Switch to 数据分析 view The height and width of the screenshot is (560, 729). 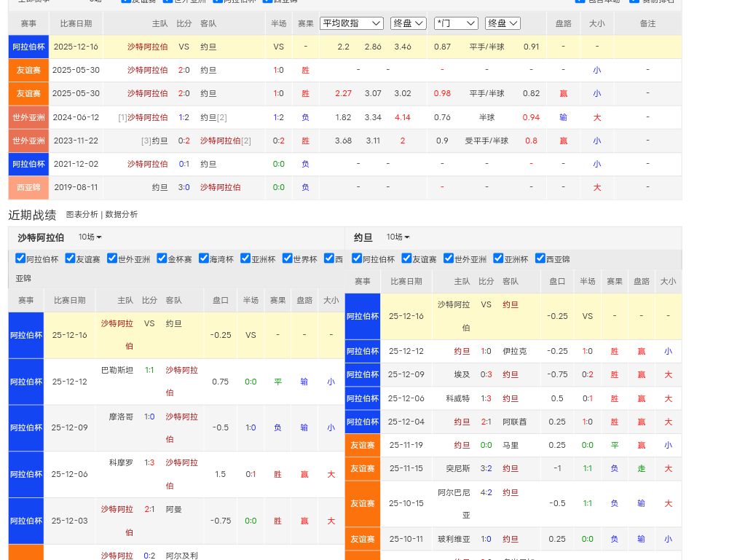point(121,215)
